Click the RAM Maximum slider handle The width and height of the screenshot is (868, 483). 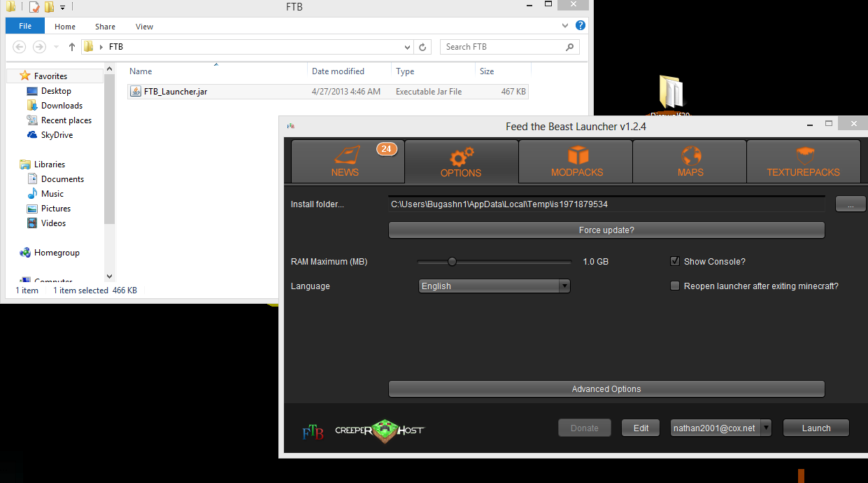pyautogui.click(x=452, y=262)
